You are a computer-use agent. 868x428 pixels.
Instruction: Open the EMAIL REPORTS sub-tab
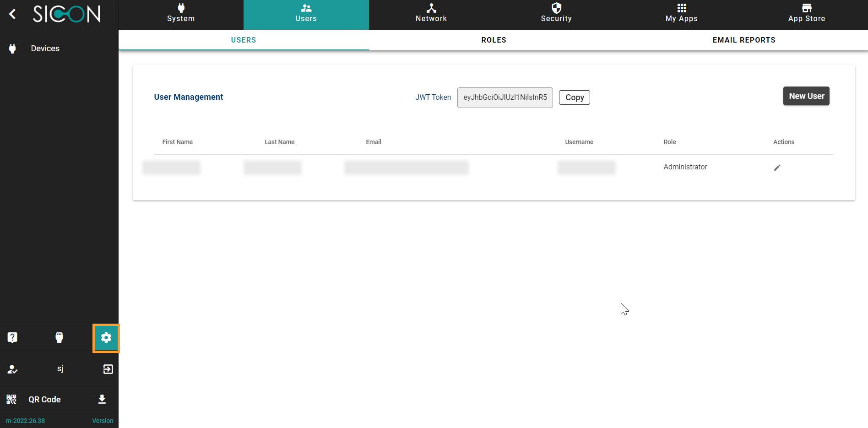point(743,40)
